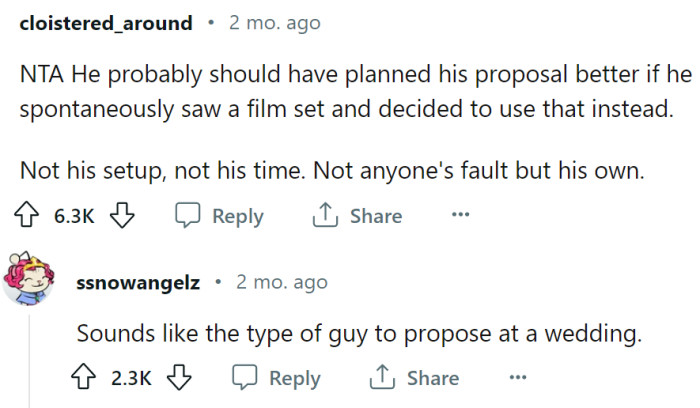This screenshot has height=408, width=700.
Task: Open more options for the cloistered_around comment
Action: (459, 216)
